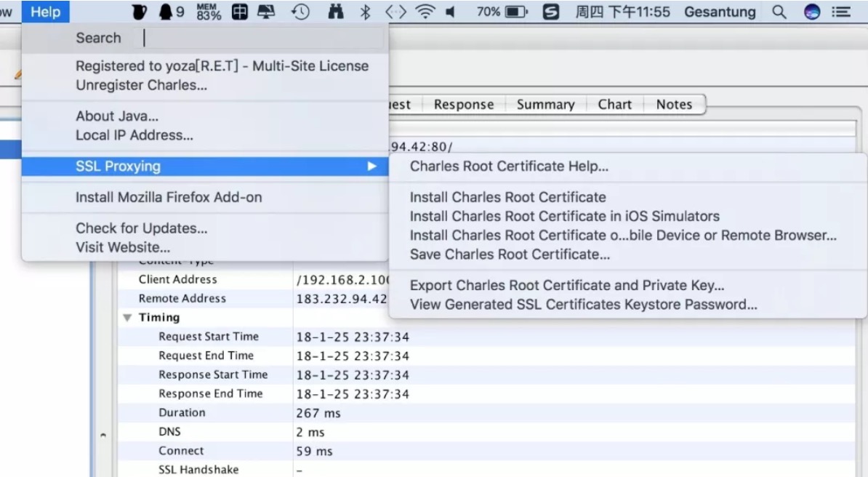
Task: Click the Response End Time row
Action: coord(486,394)
